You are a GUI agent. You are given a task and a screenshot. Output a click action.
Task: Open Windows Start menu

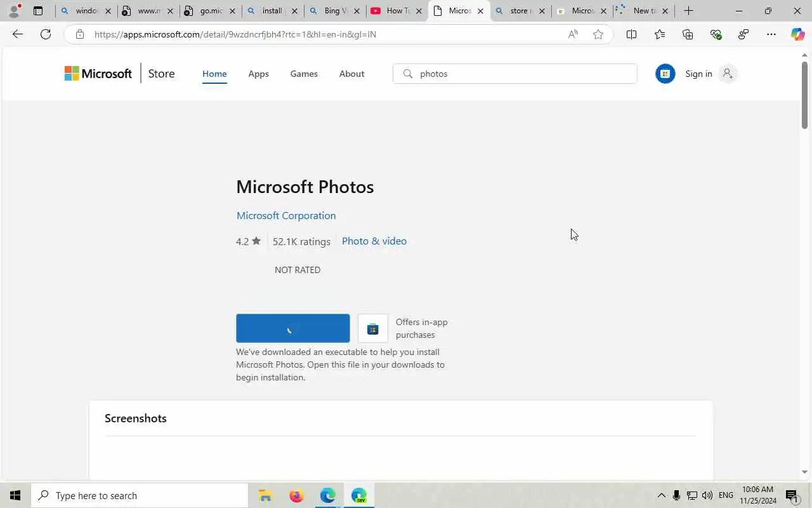[x=15, y=495]
